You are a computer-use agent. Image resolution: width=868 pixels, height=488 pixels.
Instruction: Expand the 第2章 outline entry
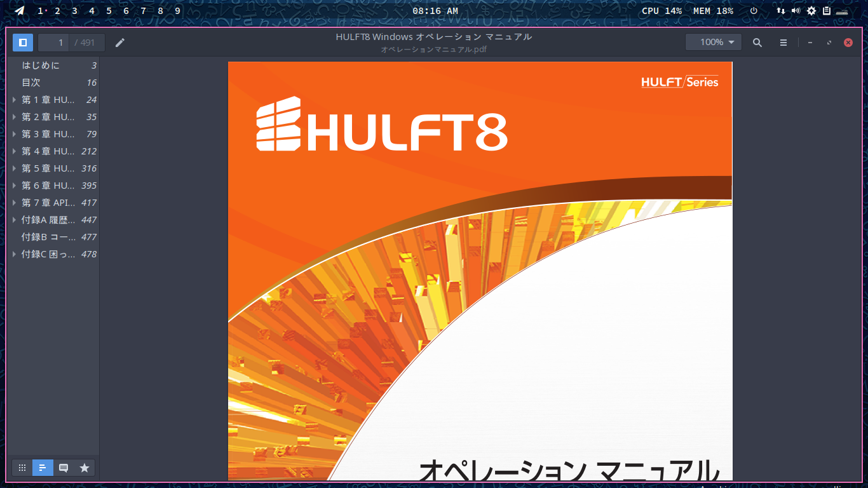[x=15, y=117]
